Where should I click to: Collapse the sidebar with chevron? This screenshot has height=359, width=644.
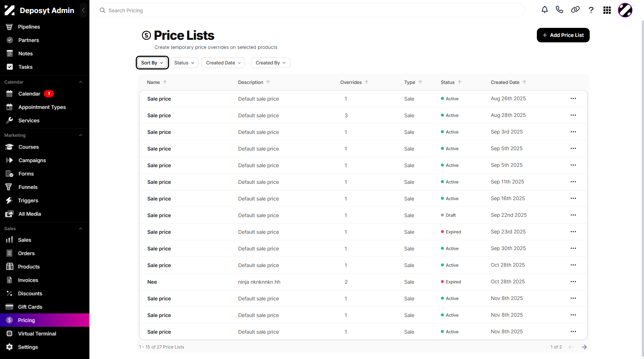click(x=83, y=10)
